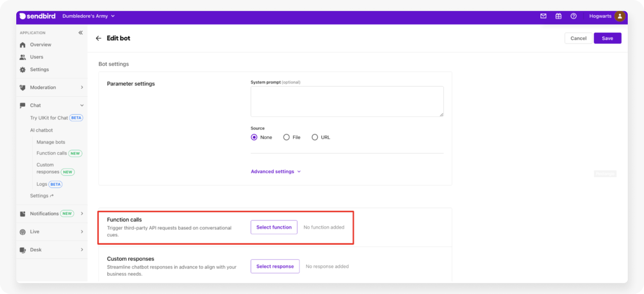
Task: Click the 'No function added' text
Action: pos(324,227)
